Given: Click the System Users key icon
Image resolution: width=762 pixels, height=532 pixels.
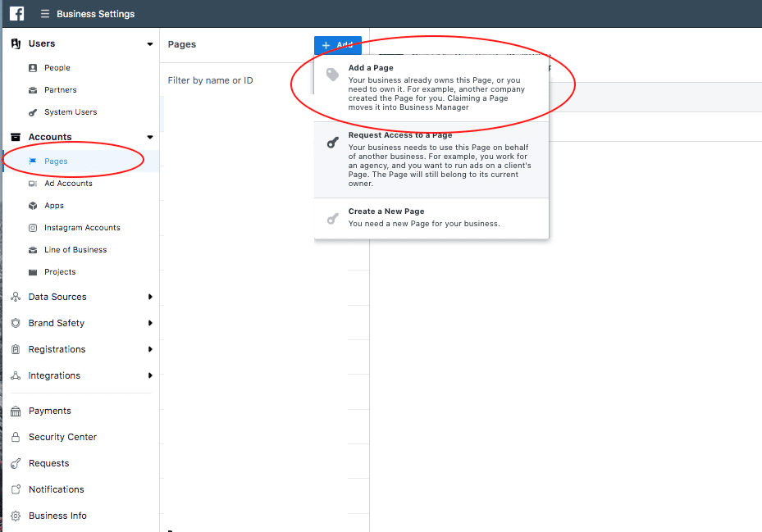Looking at the screenshot, I should pyautogui.click(x=33, y=112).
